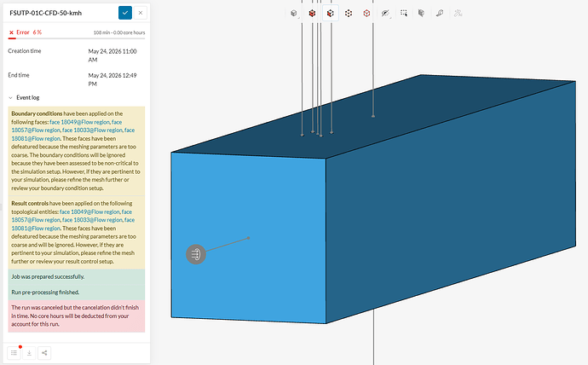Click the FSUTP-01C-CFD-50-kmh panel title
The width and height of the screenshot is (588, 365).
[45, 13]
